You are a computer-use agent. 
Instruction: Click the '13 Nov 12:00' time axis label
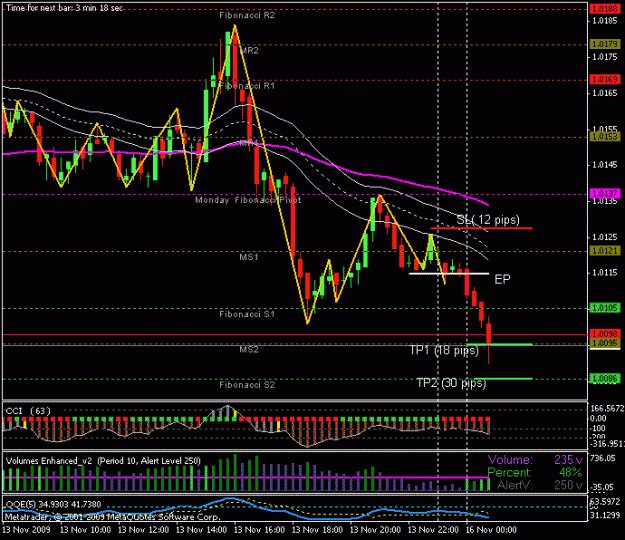[143, 530]
